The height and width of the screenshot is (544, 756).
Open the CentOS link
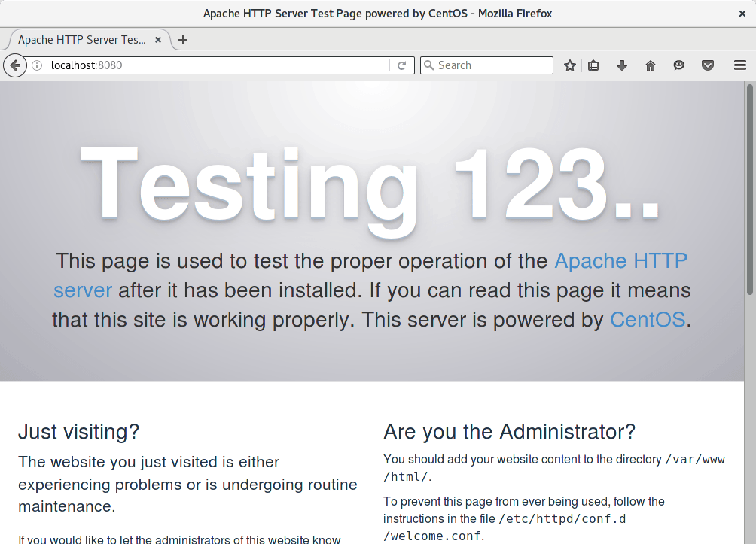tap(647, 320)
